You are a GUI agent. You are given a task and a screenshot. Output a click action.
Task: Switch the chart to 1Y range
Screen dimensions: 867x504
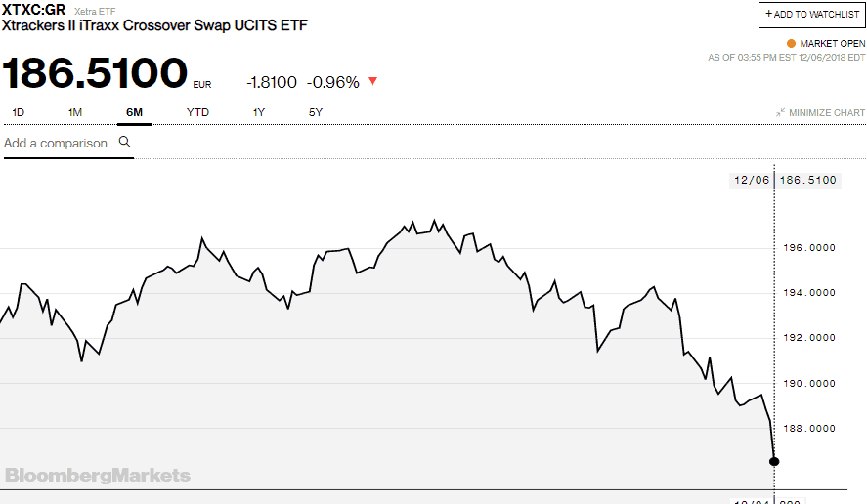point(259,112)
